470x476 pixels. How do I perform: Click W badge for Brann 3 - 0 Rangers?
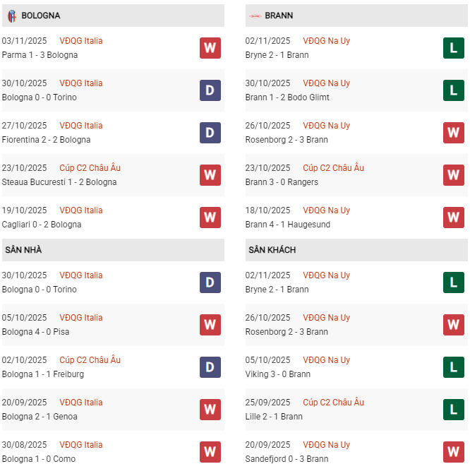pos(453,175)
